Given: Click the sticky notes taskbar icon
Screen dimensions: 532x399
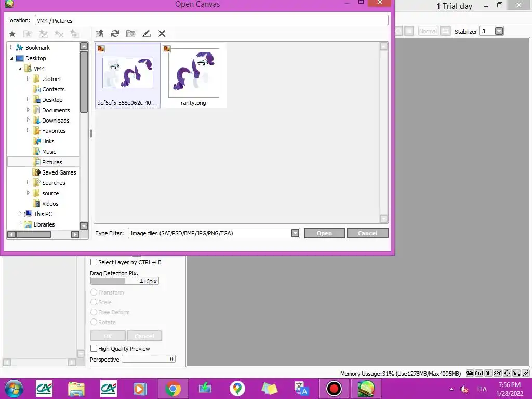Looking at the screenshot, I should [270, 389].
